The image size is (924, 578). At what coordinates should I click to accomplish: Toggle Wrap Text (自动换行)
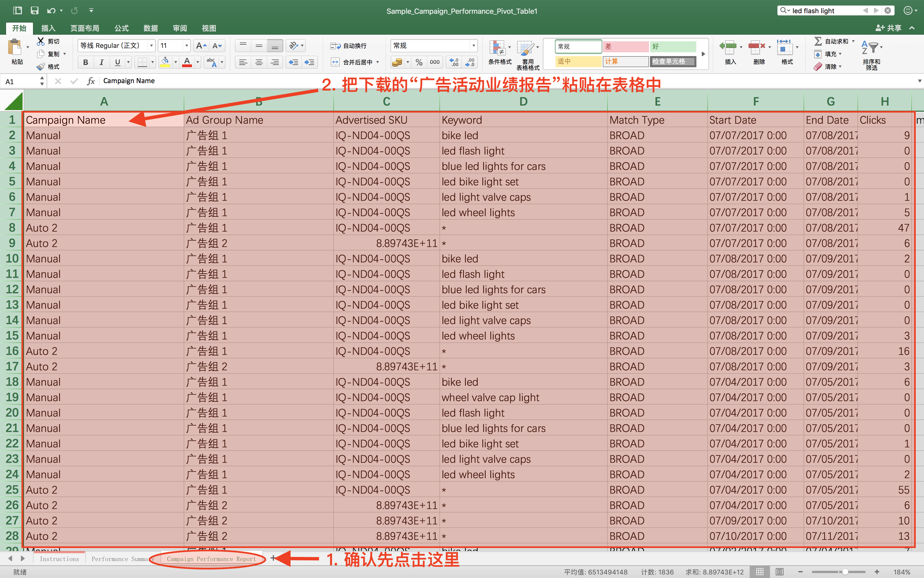(348, 46)
